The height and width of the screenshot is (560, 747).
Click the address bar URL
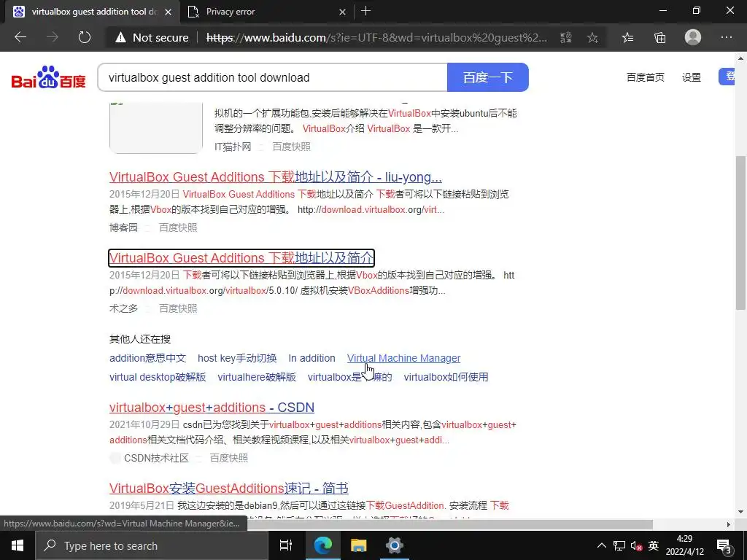point(376,38)
